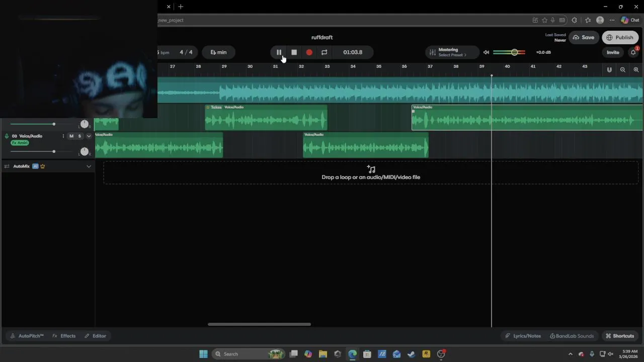Show hidden system tray icons
The image size is (644, 362).
coord(570,354)
